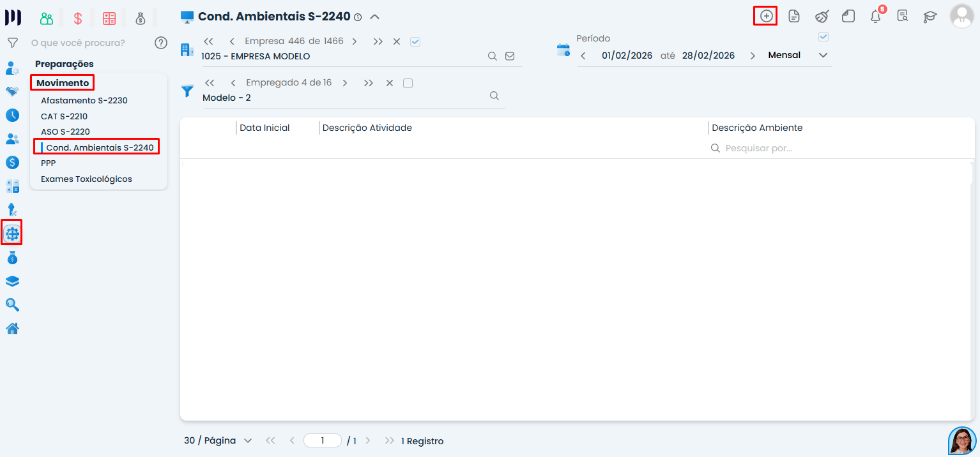This screenshot has width=980, height=457.
Task: Click the magnifier icon in left sidebar
Action: pyautogui.click(x=12, y=305)
